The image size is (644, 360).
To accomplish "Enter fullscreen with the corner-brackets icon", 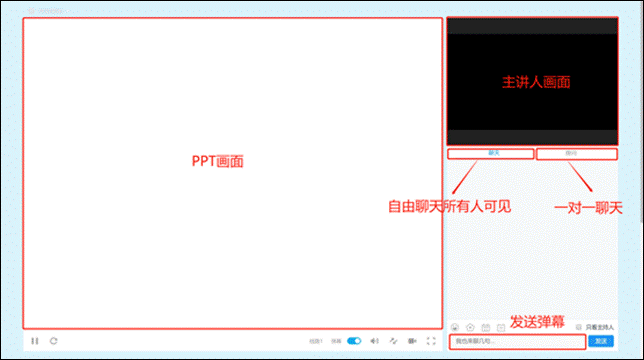I will click(431, 341).
